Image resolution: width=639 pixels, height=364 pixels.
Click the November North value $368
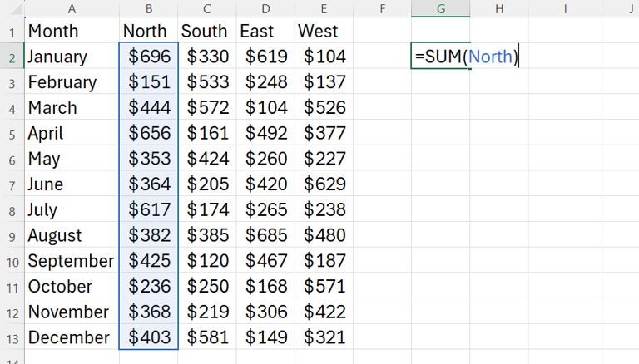(x=149, y=312)
